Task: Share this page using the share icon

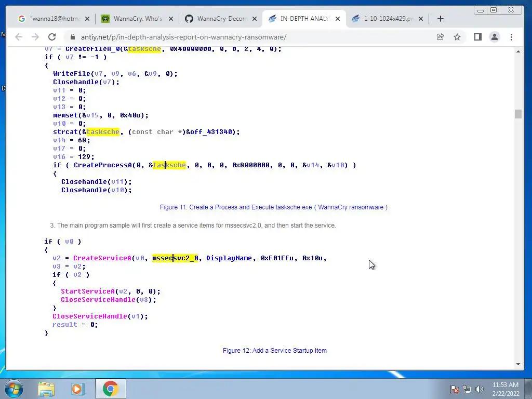Action: click(x=441, y=37)
